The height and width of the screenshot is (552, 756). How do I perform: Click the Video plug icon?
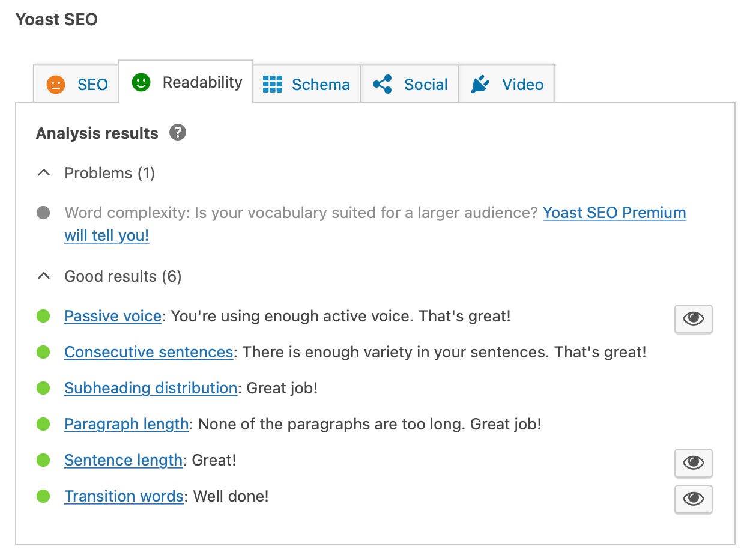[x=480, y=85]
